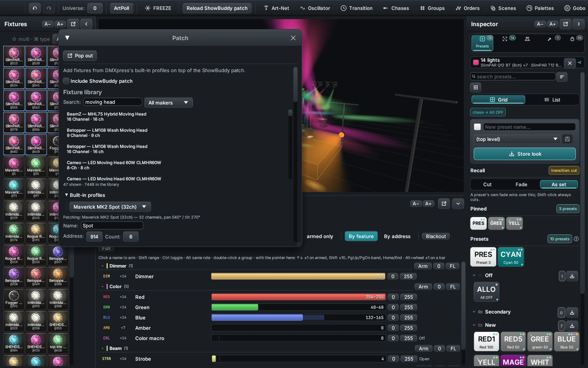Open the Inspector spotlight-beam tab
The image size is (588, 368).
coord(527,39)
